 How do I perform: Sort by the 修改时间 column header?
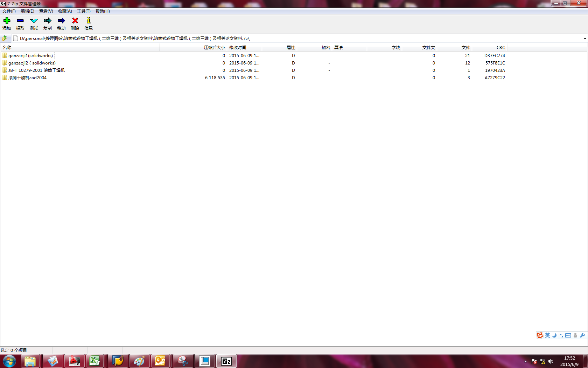tap(244, 47)
